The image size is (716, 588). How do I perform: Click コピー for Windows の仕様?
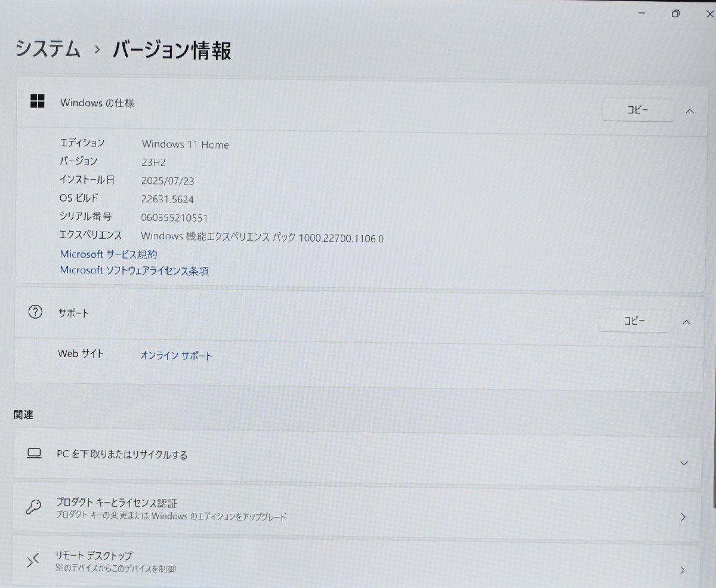click(638, 110)
